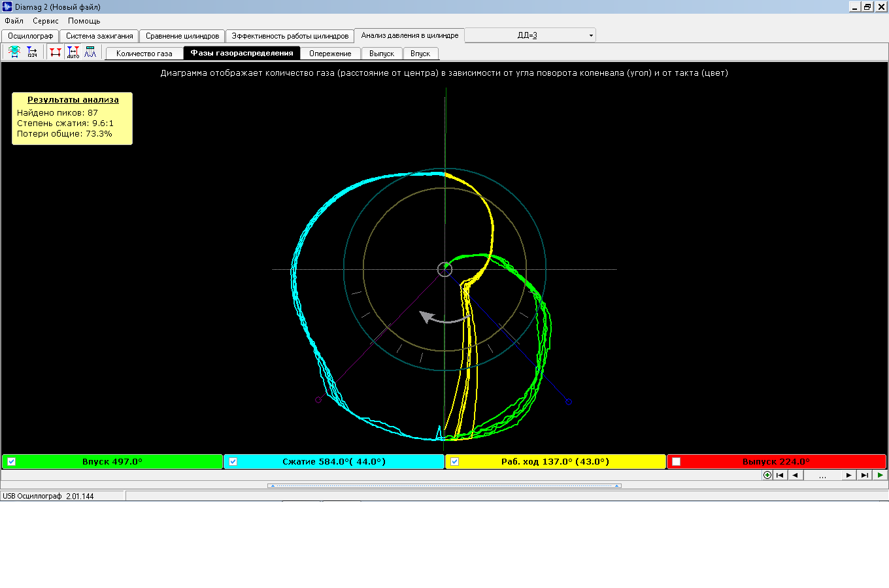The image size is (889, 588).
Task: Select Анализ давления в цилиндре tab
Action: 410,35
